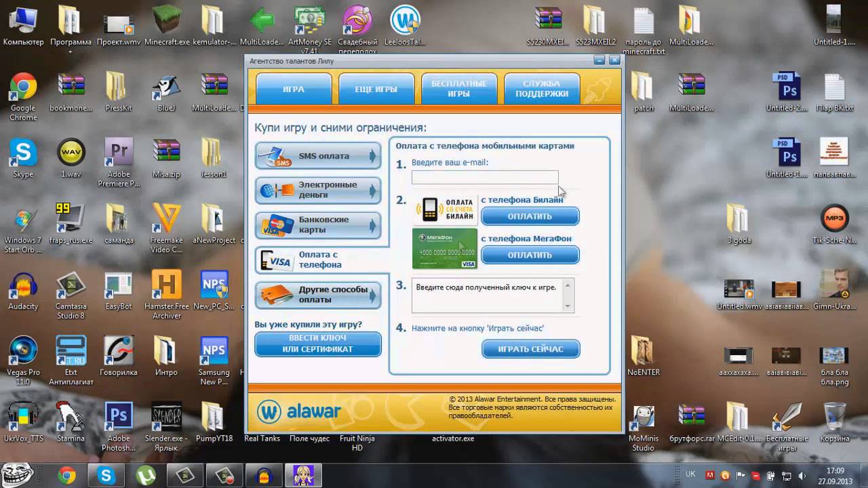Screen dimensions: 868x488
Task: Click the МегаФон card image
Action: point(445,249)
